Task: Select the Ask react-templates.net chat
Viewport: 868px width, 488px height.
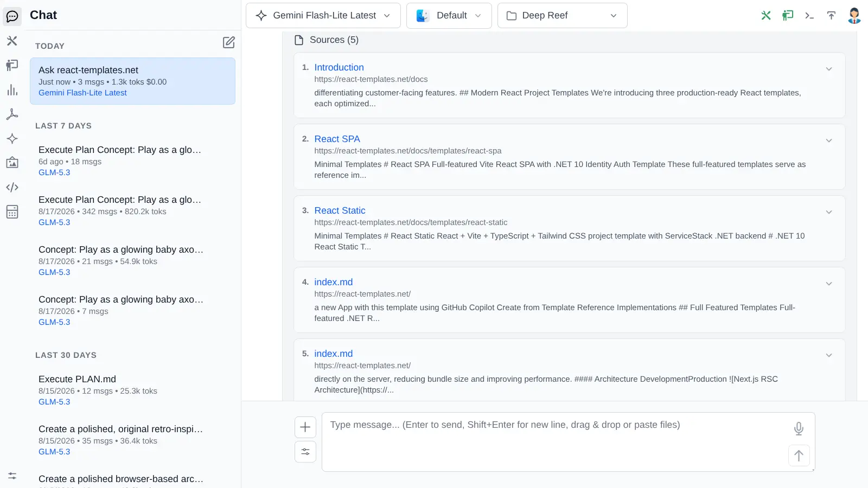Action: (132, 81)
